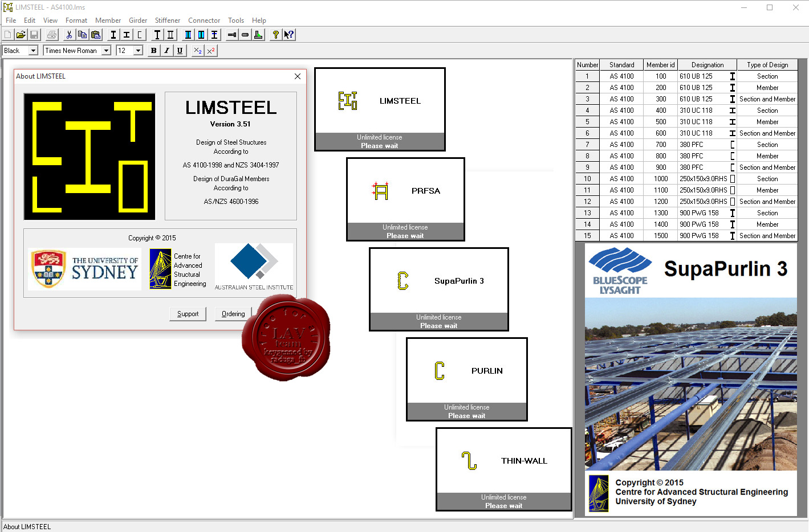Toggle subscript formatting
Image resolution: width=809 pixels, height=532 pixels.
coord(197,51)
